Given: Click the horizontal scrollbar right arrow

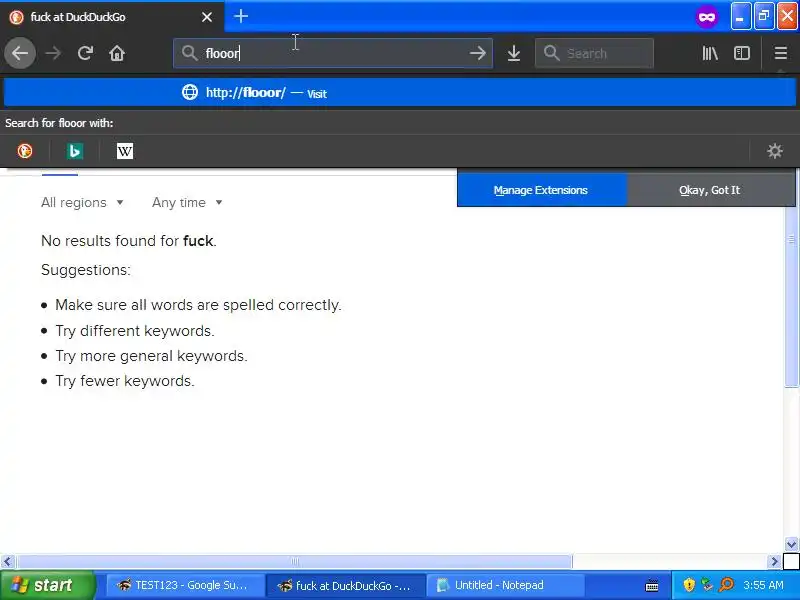Looking at the screenshot, I should click(x=774, y=562).
